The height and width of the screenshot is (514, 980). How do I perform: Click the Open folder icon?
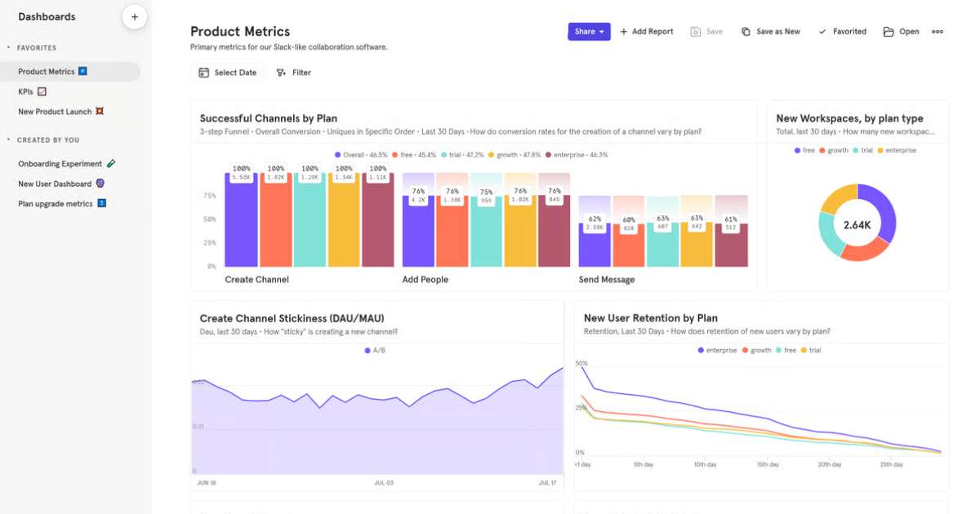tap(888, 32)
